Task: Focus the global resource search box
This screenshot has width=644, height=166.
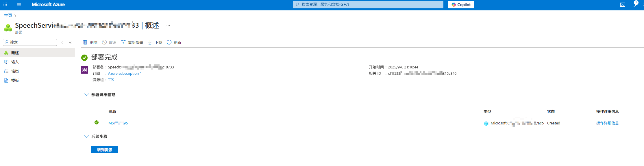Action: (368, 5)
